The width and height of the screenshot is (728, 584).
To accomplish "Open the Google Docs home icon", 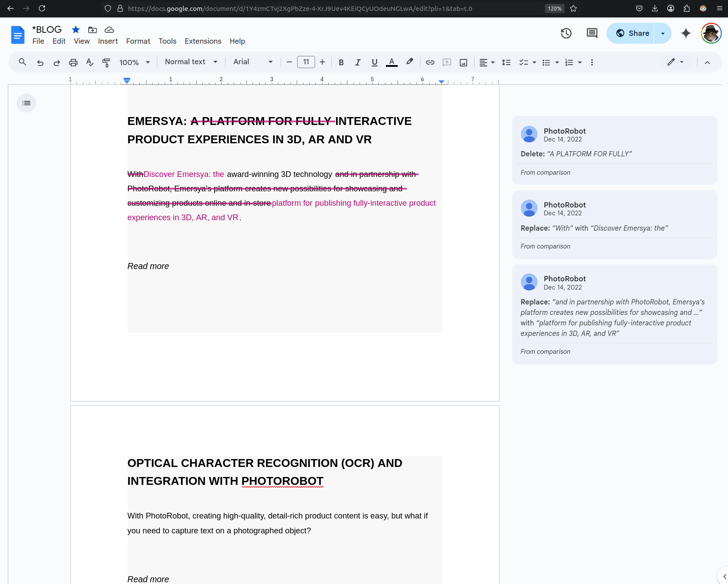I will coord(17,35).
